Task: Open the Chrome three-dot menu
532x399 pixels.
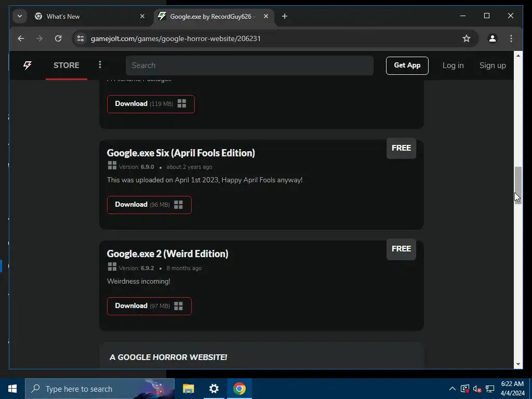Action: (x=511, y=38)
